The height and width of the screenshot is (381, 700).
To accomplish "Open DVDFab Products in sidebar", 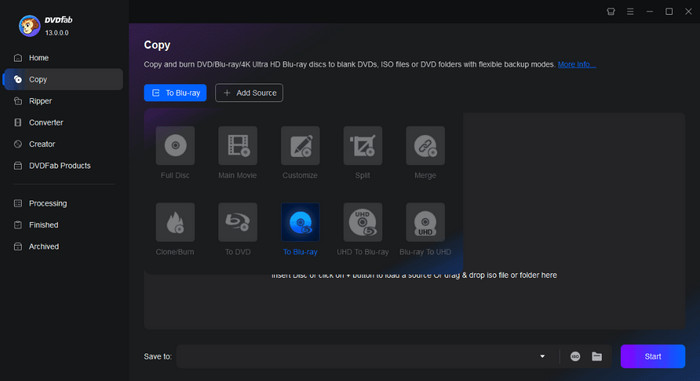I will pos(63,165).
